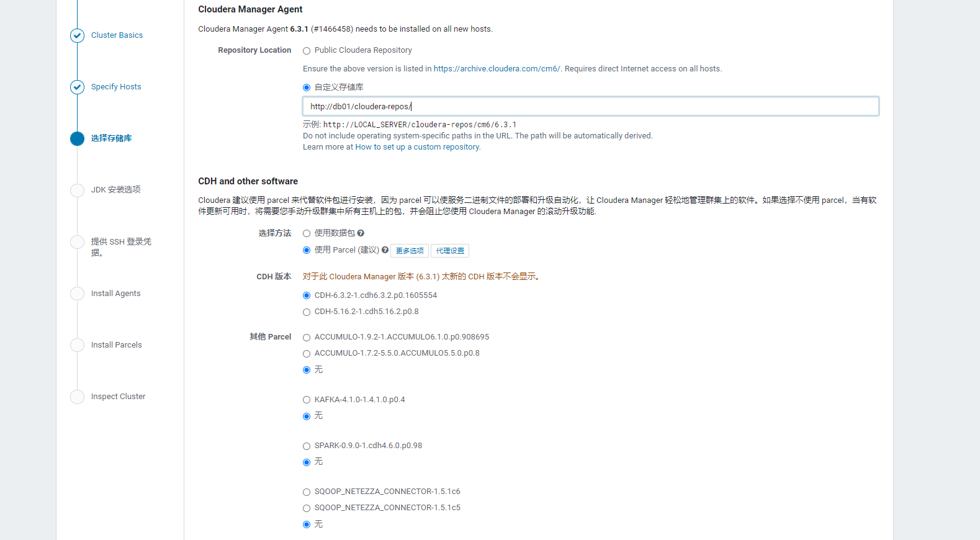Screen dimensions: 980x540
Task: Click the CDH 版本 warning message text
Action: (x=422, y=277)
